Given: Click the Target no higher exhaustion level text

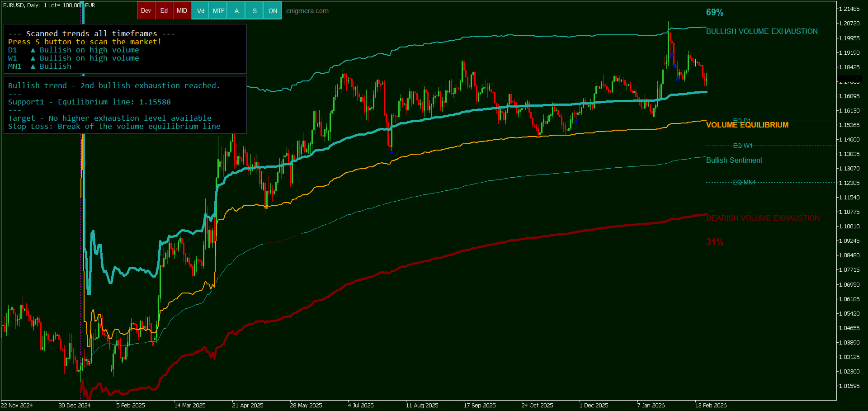Looking at the screenshot, I should (x=110, y=118).
